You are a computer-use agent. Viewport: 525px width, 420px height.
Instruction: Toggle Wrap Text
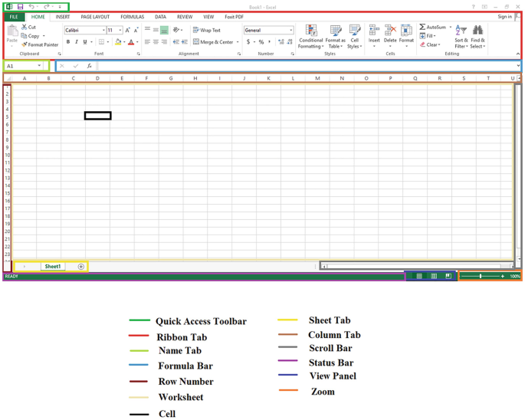[207, 30]
